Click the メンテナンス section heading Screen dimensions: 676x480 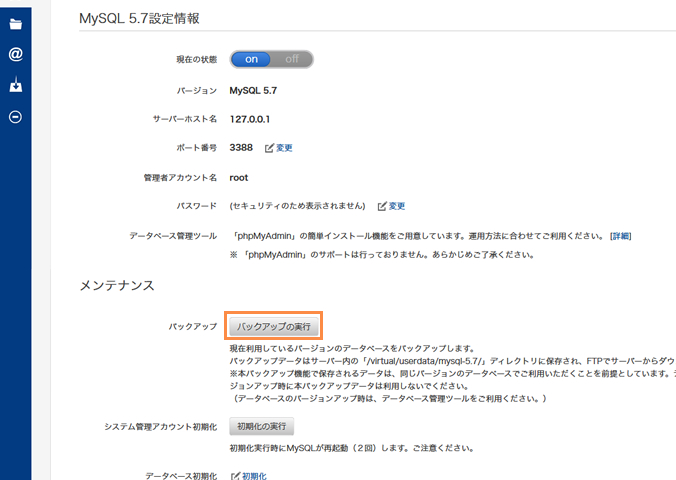[117, 286]
